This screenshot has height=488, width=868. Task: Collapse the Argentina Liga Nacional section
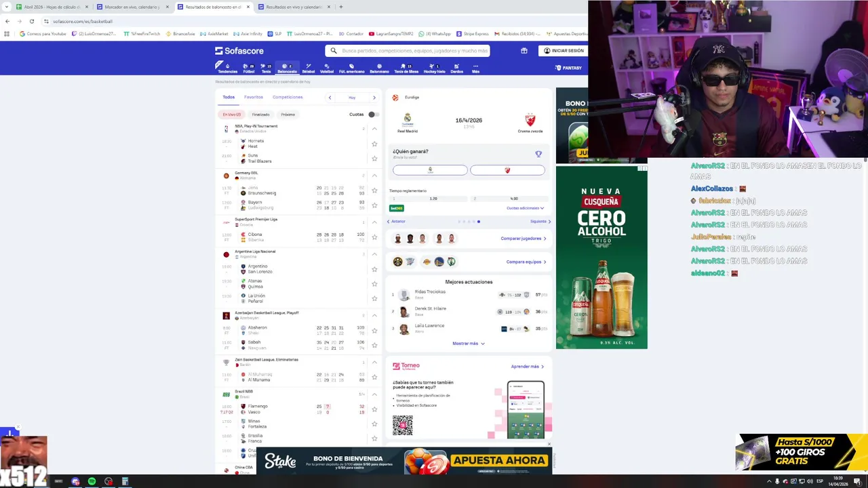pyautogui.click(x=374, y=254)
